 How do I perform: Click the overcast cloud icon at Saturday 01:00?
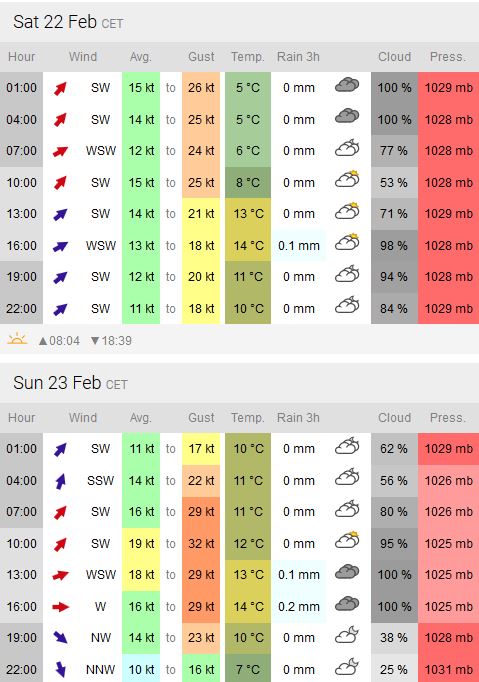click(x=347, y=85)
